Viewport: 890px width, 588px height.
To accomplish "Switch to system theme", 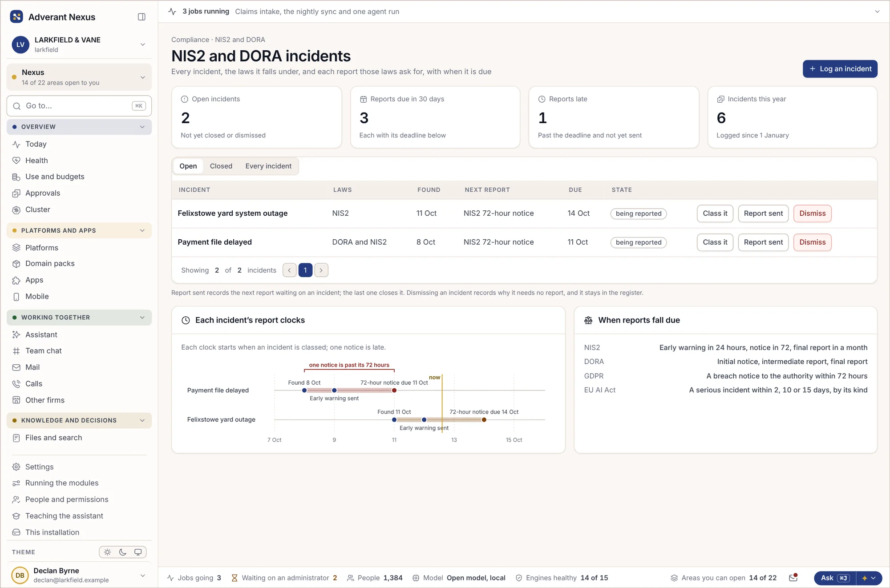I will 138,552.
